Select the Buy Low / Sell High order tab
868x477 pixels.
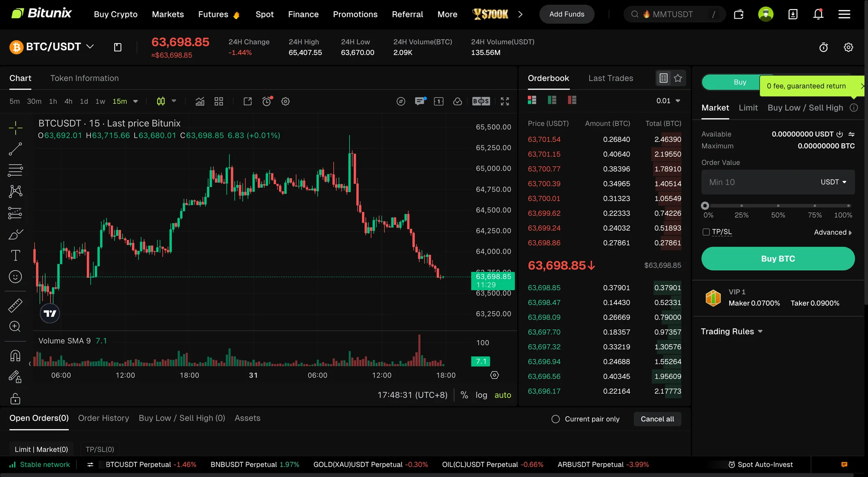click(805, 108)
